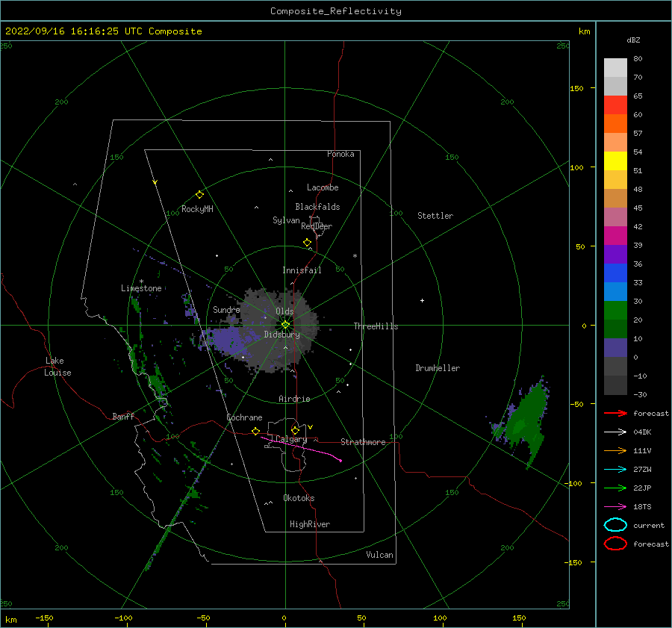The width and height of the screenshot is (672, 628).
Task: Click the magenta 18TS track line near Calgary
Action: click(301, 448)
